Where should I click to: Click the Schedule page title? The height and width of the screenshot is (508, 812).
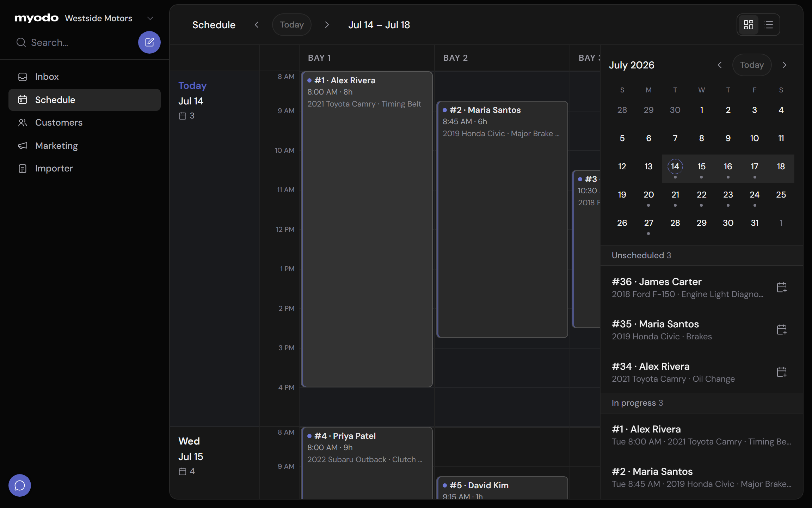pos(214,25)
